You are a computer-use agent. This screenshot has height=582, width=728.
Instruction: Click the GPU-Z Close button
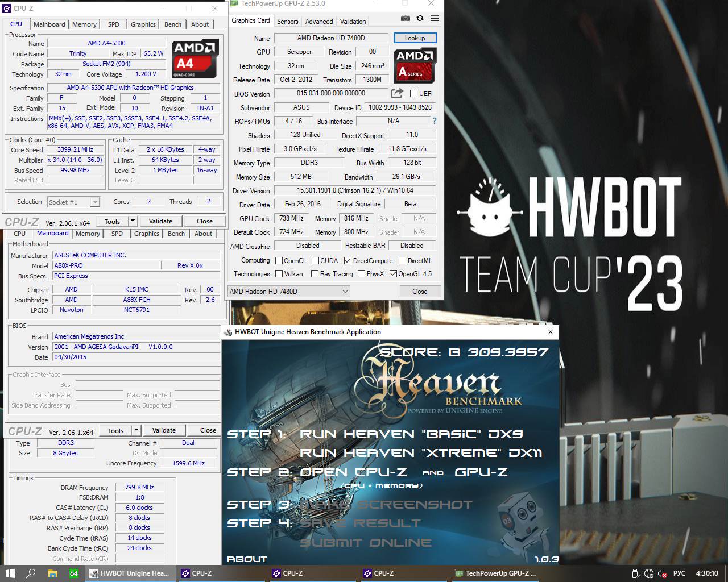click(x=420, y=291)
